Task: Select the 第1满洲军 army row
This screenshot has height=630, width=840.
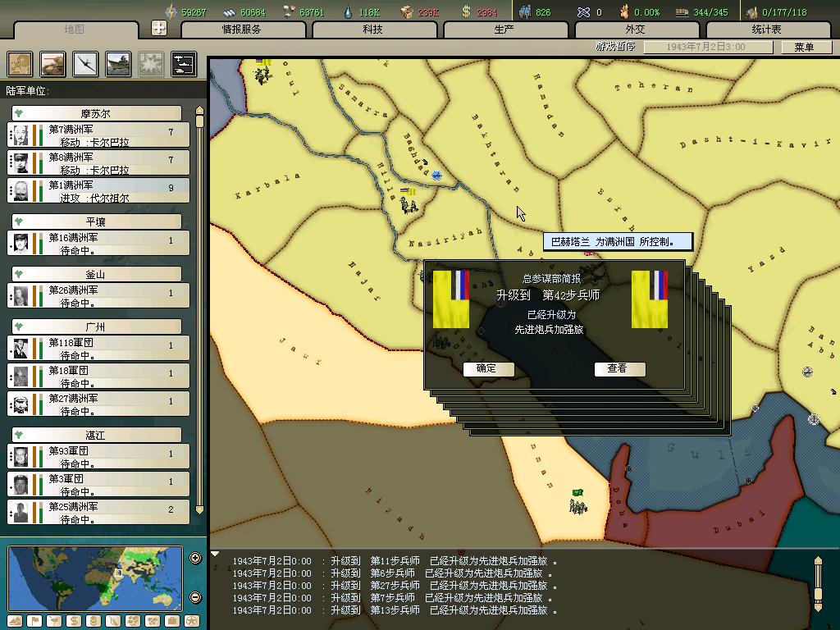Action: [98, 190]
